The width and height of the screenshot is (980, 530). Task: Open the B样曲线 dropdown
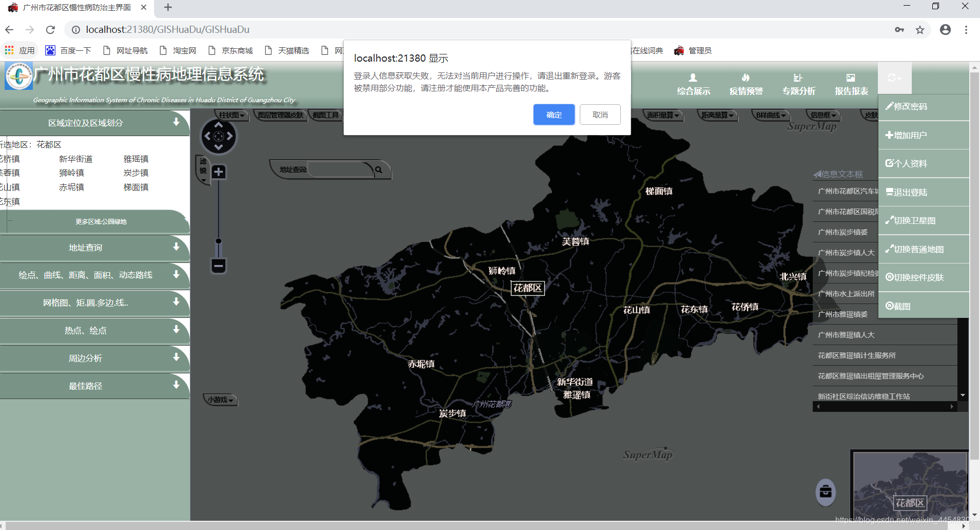coord(770,115)
